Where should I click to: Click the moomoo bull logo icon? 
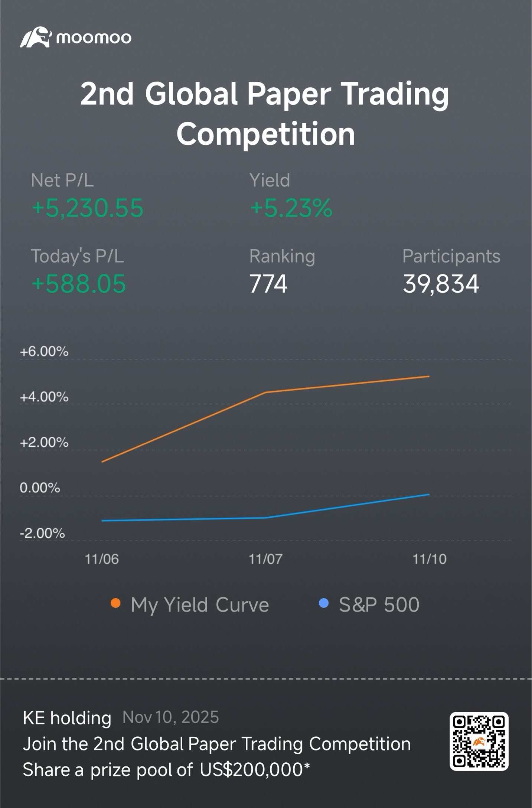[x=36, y=37]
